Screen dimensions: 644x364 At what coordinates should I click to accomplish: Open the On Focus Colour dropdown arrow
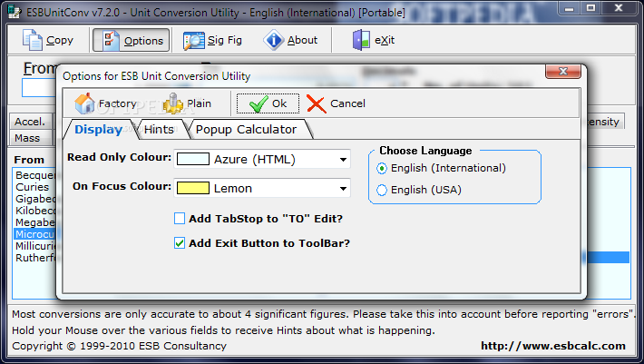pyautogui.click(x=343, y=189)
